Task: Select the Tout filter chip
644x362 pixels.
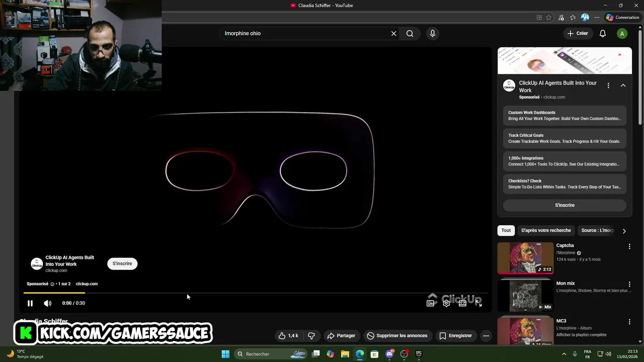Action: [506, 230]
